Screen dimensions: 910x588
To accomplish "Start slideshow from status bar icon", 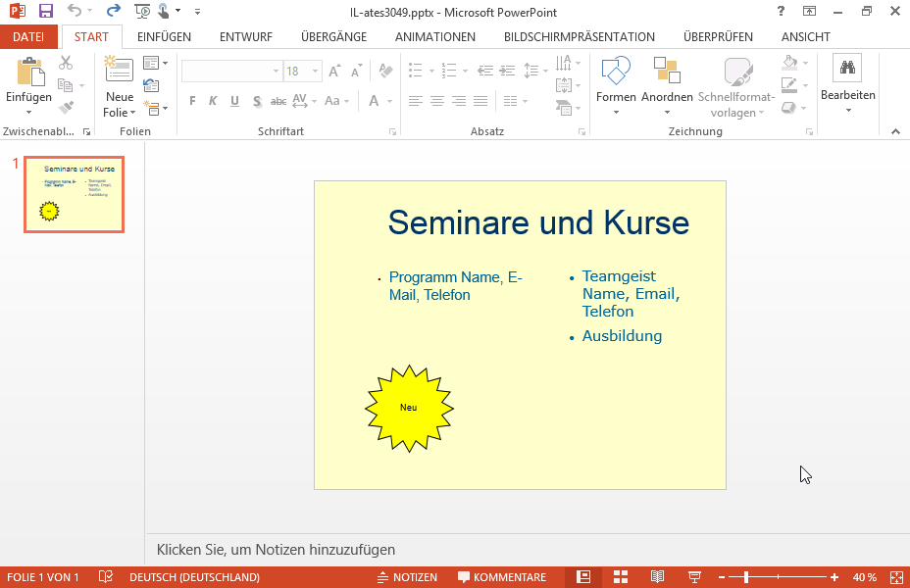I will (x=694, y=577).
